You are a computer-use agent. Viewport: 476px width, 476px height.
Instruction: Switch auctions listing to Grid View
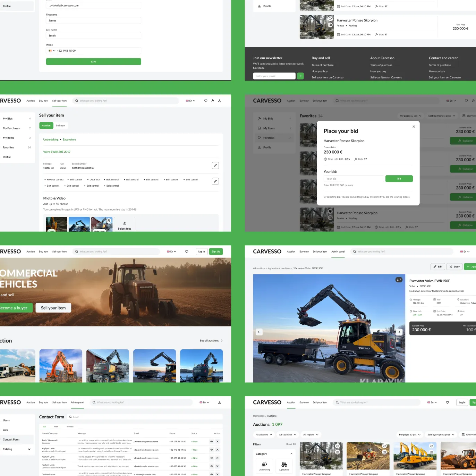[x=468, y=435]
